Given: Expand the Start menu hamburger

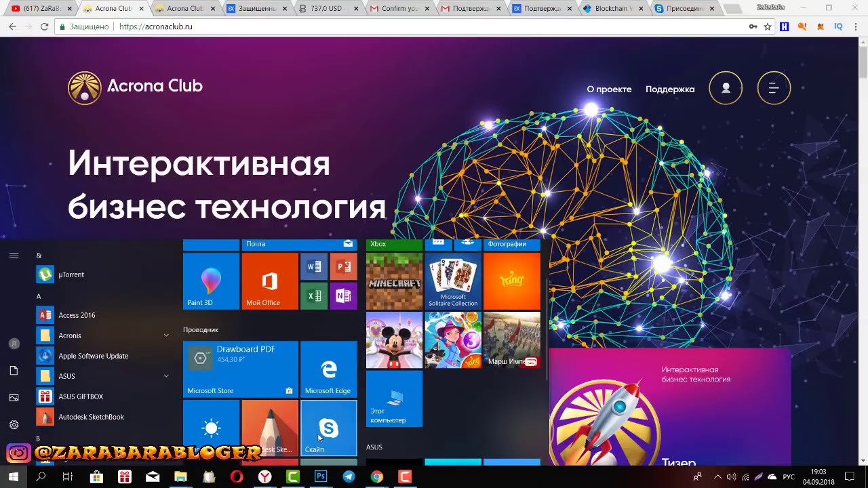Looking at the screenshot, I should [x=14, y=256].
